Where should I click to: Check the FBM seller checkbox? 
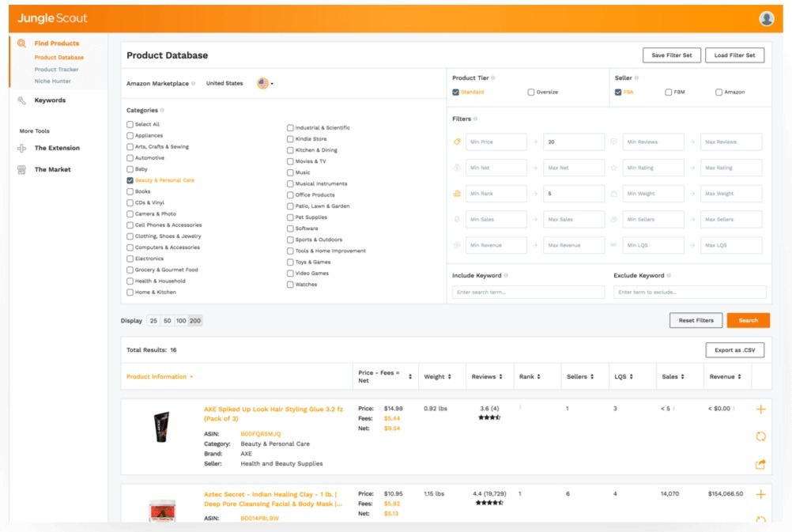click(668, 92)
